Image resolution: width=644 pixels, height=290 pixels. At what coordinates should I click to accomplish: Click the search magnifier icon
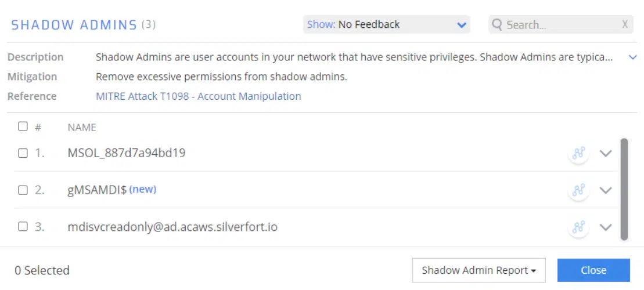click(497, 25)
